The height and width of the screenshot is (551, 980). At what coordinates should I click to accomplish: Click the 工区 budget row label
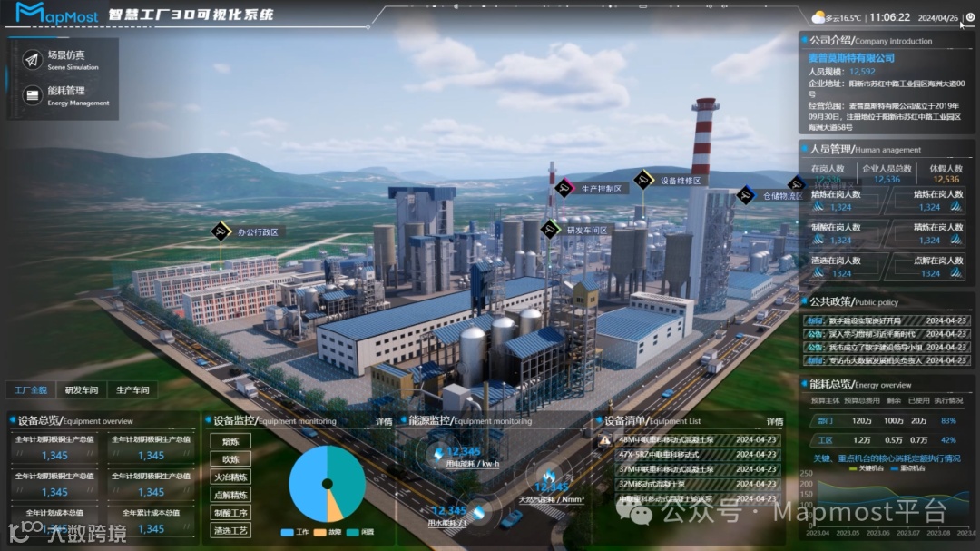825,440
